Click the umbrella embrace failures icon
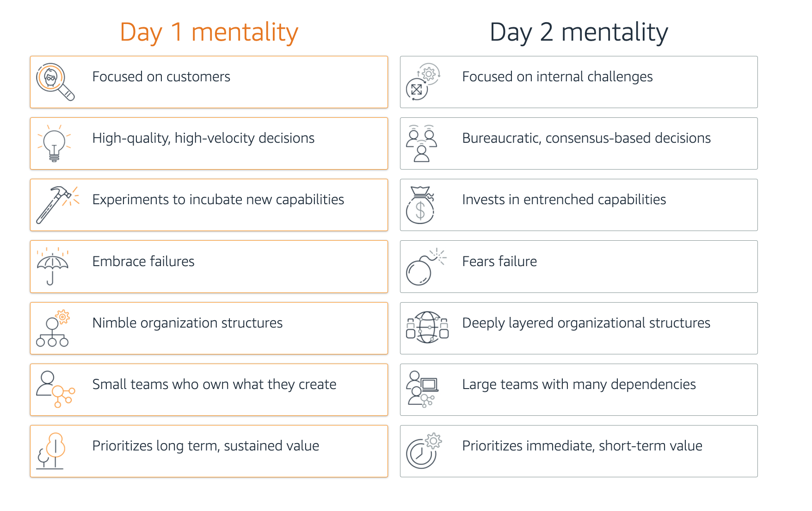 [52, 267]
